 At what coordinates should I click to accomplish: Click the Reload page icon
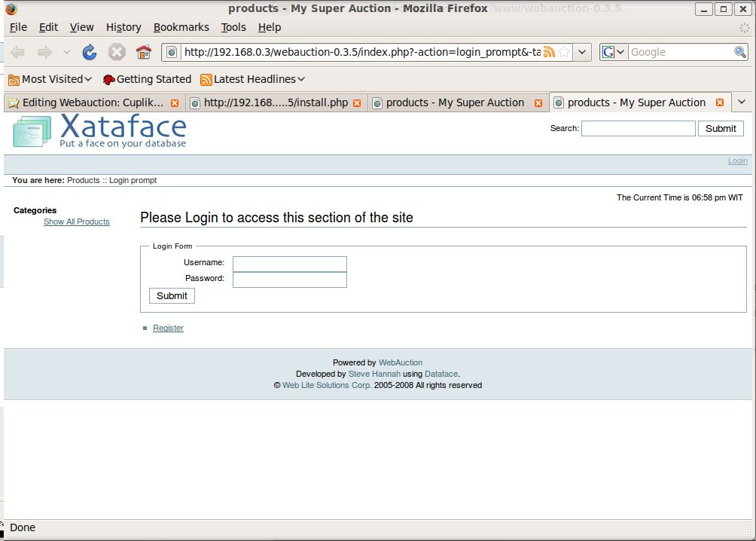90,52
